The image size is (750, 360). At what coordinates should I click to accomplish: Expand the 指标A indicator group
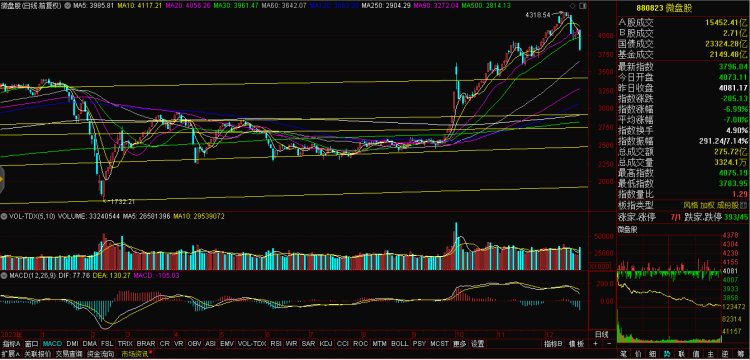[x=12, y=344]
